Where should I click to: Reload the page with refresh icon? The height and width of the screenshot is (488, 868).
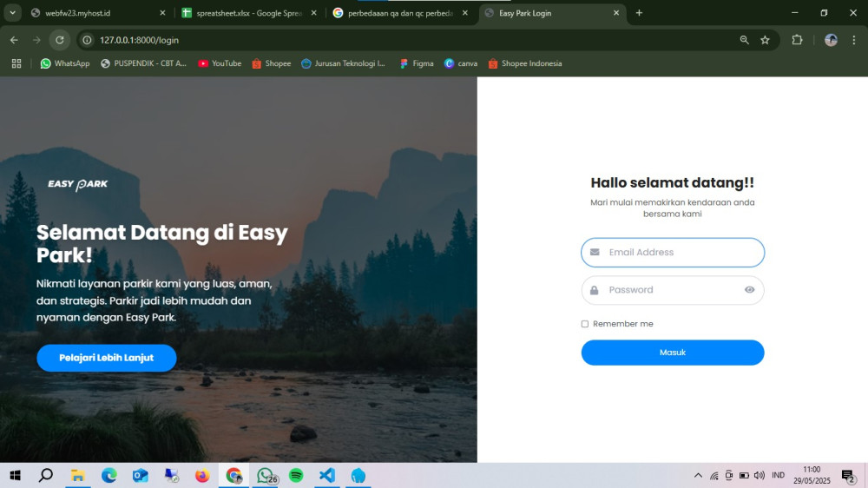point(60,40)
